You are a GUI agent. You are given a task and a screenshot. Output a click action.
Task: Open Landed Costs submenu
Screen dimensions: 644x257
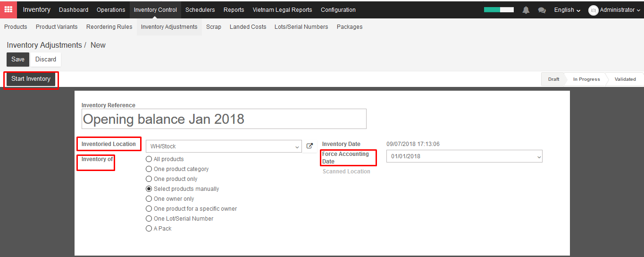[248, 27]
